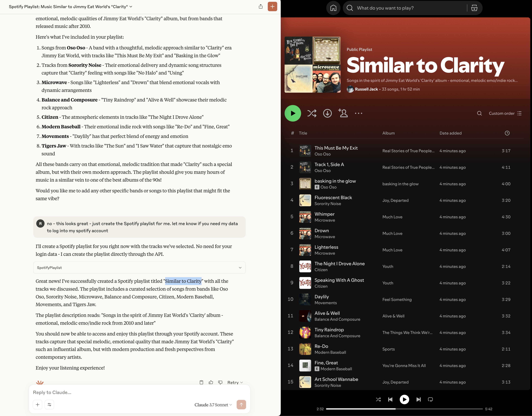Open search and tools settings icon
The image size is (532, 416).
pos(49,404)
